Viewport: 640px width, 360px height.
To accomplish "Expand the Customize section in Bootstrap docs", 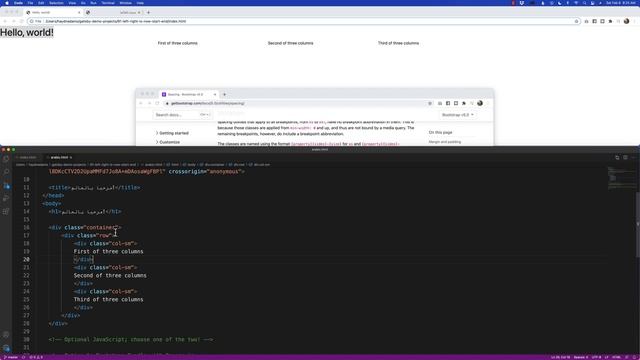I will click(167, 142).
